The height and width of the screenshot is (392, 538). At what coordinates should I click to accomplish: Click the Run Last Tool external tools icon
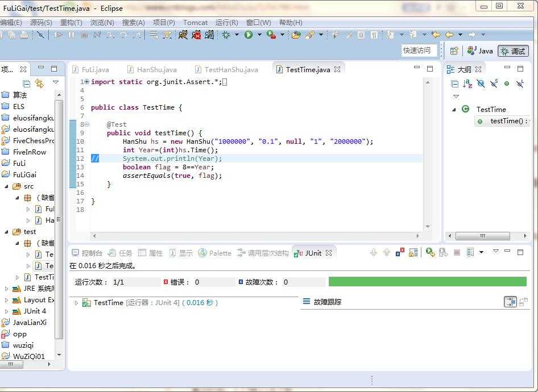[271, 35]
